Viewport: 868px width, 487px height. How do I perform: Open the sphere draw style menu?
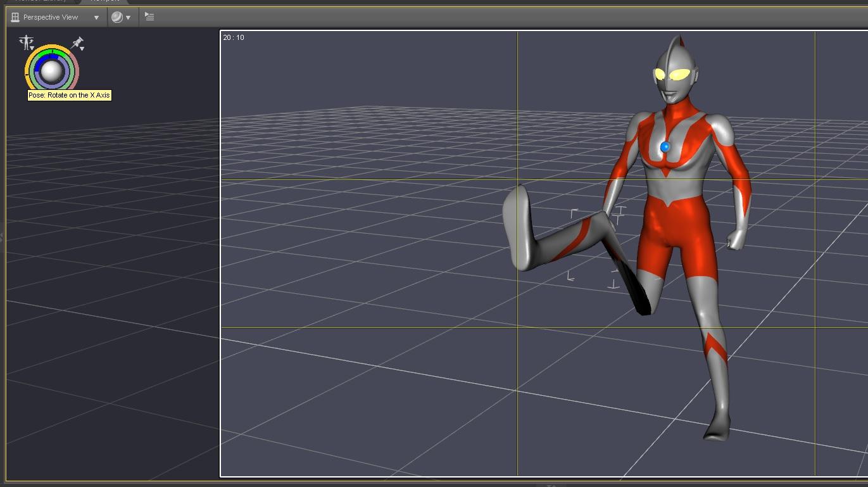coord(121,17)
